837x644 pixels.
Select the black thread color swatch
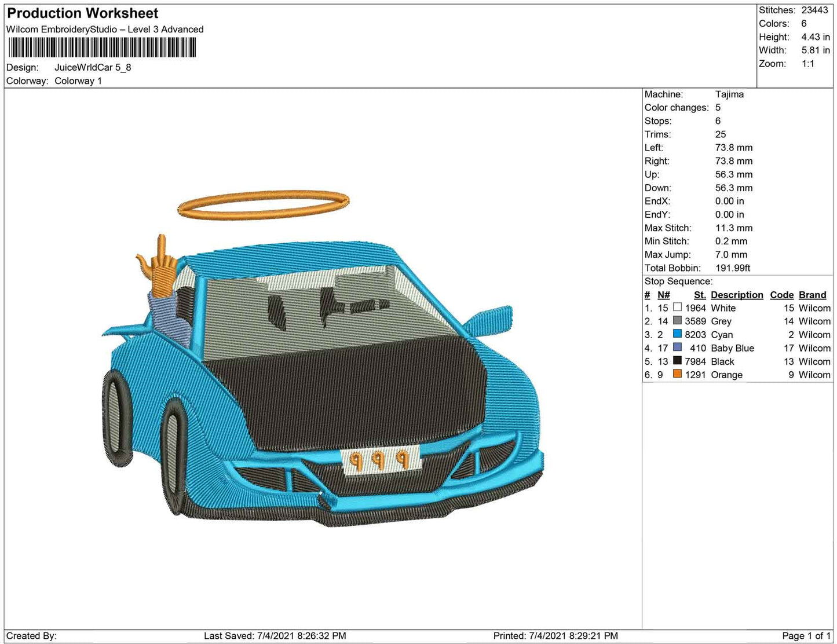[677, 361]
